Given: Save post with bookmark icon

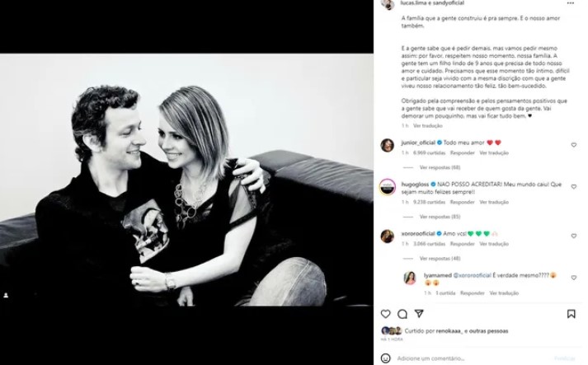Looking at the screenshot, I should click(x=572, y=314).
